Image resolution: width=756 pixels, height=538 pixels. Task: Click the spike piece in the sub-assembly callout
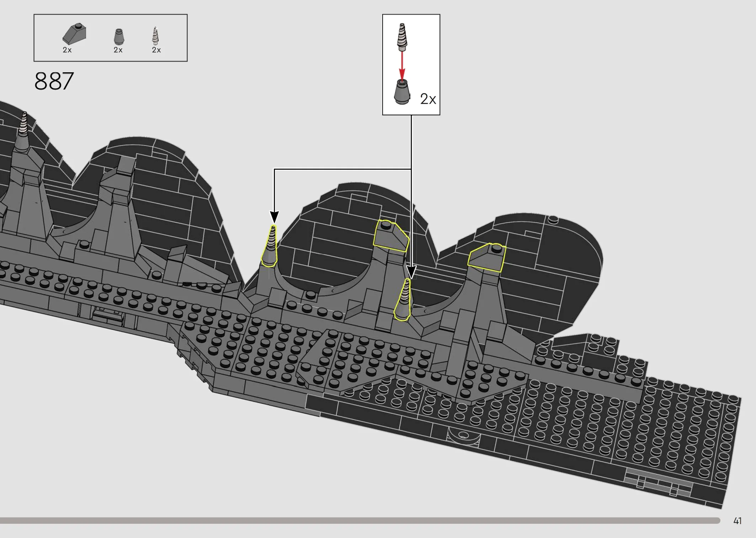[402, 37]
